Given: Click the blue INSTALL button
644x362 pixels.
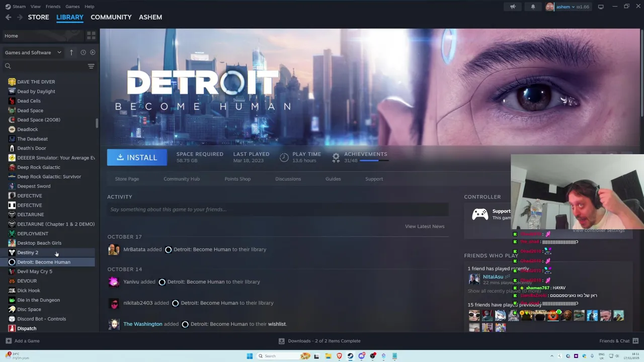Looking at the screenshot, I should (x=137, y=157).
